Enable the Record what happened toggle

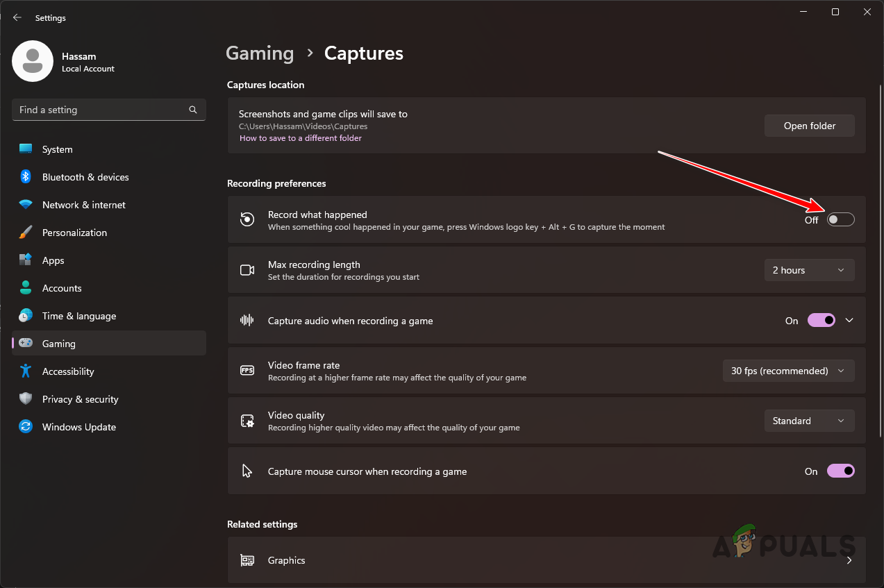840,219
